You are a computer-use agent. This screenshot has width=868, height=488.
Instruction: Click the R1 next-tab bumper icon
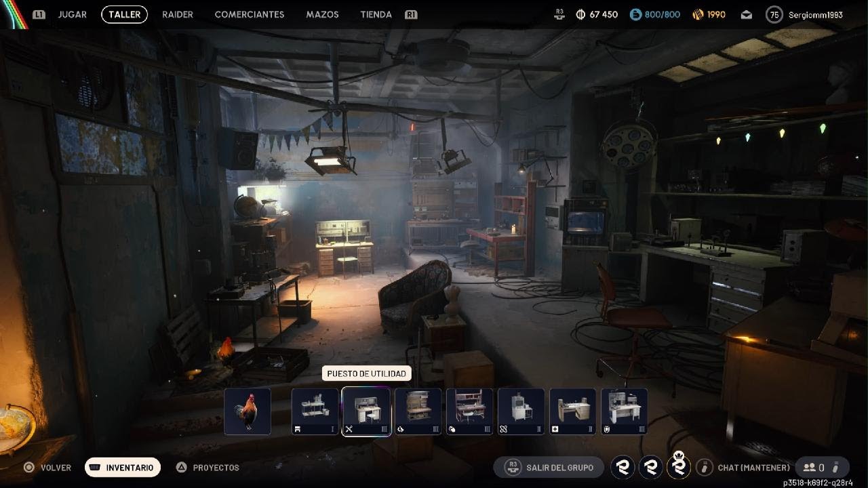410,14
